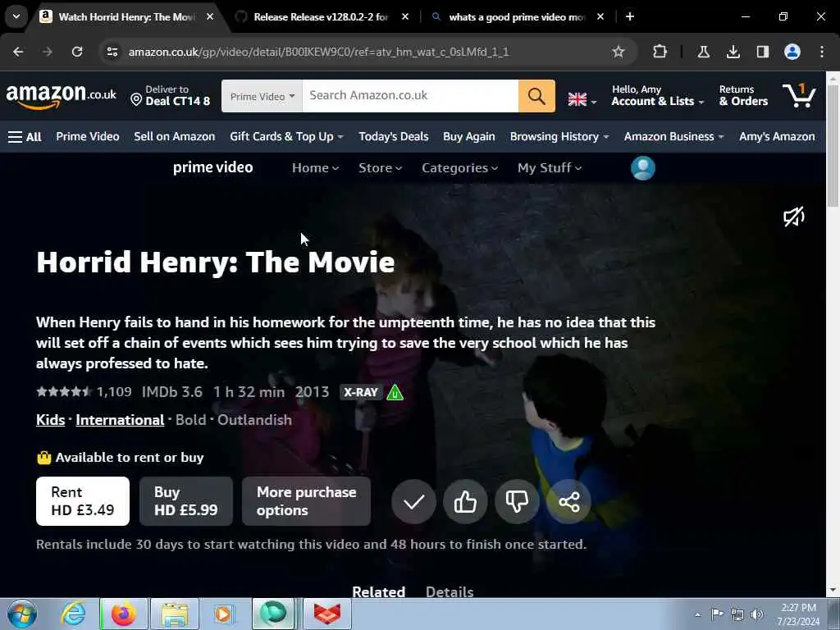This screenshot has width=840, height=630.
Task: Rent the movie in HD for £3.49
Action: (x=83, y=501)
